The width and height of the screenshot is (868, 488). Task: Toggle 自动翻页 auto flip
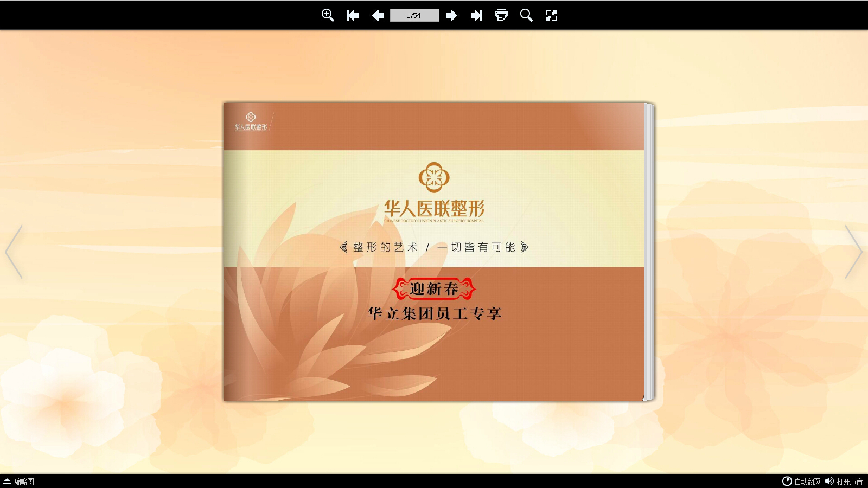(x=801, y=481)
